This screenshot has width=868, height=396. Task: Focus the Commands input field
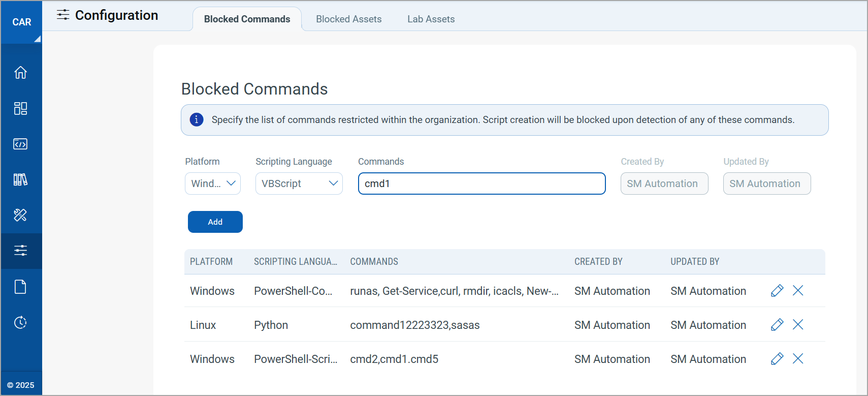coord(481,184)
